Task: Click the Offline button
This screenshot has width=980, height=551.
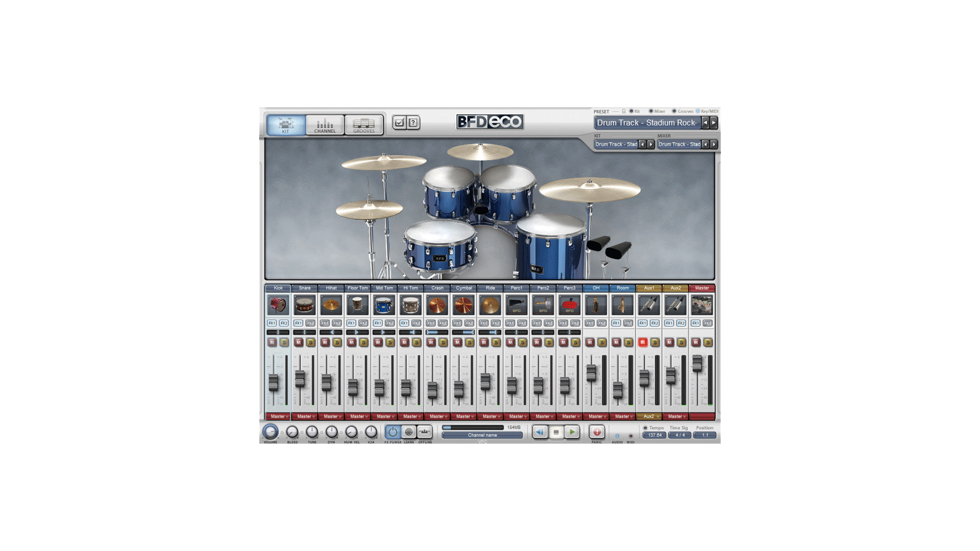Action: click(424, 432)
